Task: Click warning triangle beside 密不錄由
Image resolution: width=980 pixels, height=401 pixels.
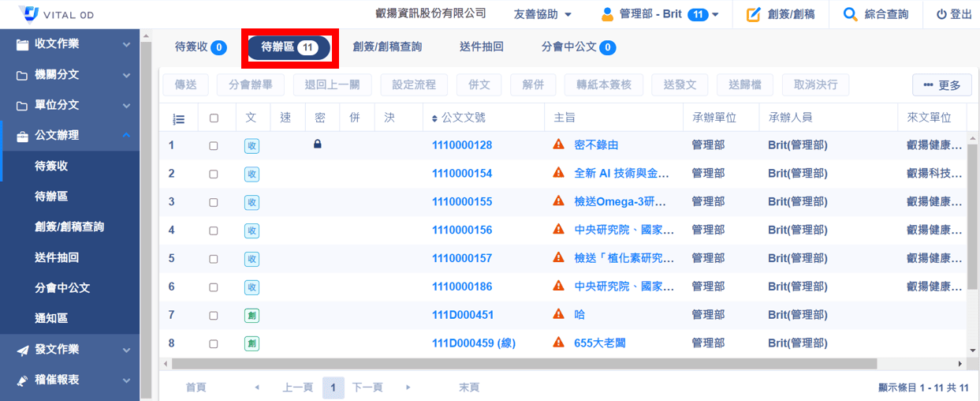Action: pyautogui.click(x=559, y=144)
